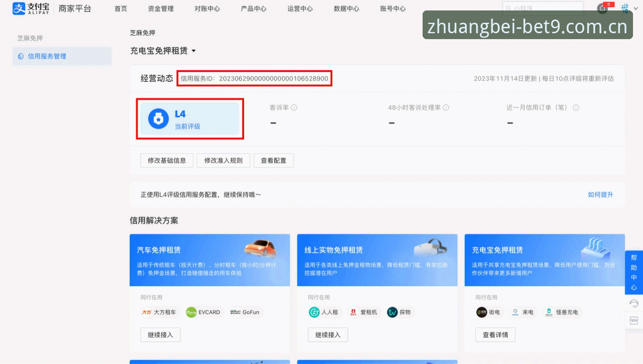Open the notification bell with 8 badge
The width and height of the screenshot is (643, 364).
click(x=602, y=8)
